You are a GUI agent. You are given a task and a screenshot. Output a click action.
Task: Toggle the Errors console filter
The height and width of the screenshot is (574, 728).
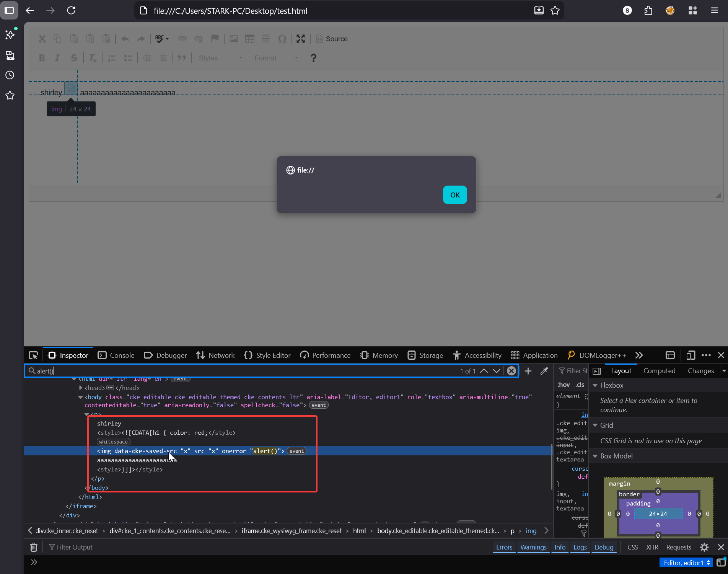pyautogui.click(x=504, y=547)
